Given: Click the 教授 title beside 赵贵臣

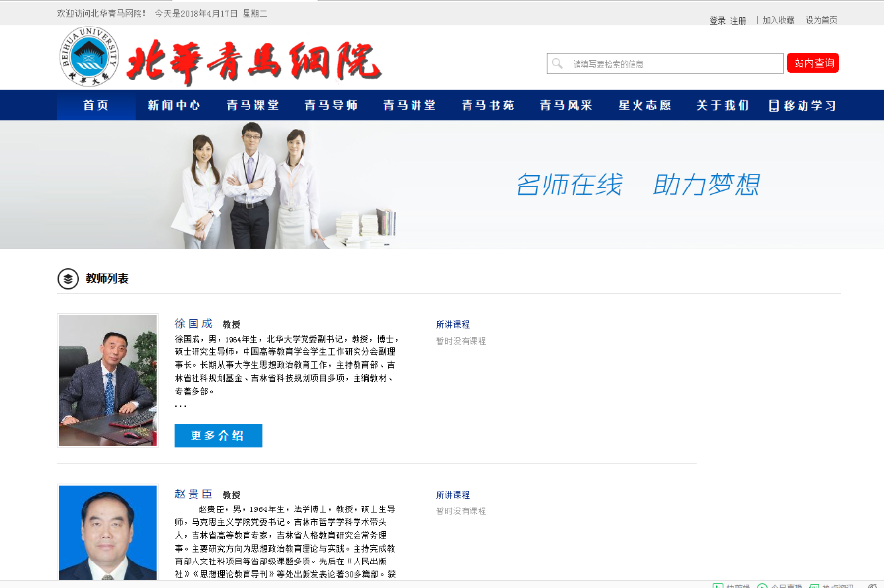Looking at the screenshot, I should coord(231,495).
